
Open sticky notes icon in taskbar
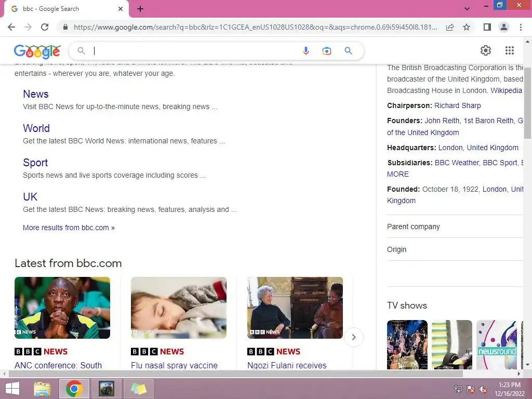139,389
